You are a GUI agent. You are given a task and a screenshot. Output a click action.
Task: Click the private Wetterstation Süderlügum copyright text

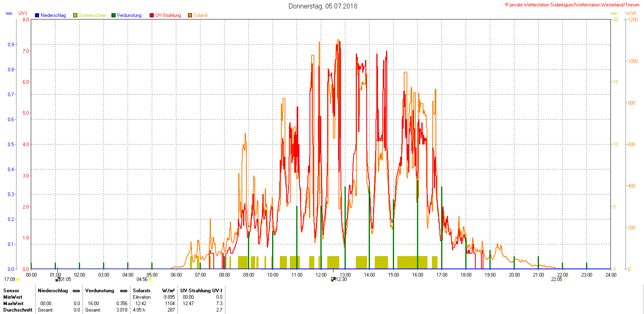tap(572, 5)
